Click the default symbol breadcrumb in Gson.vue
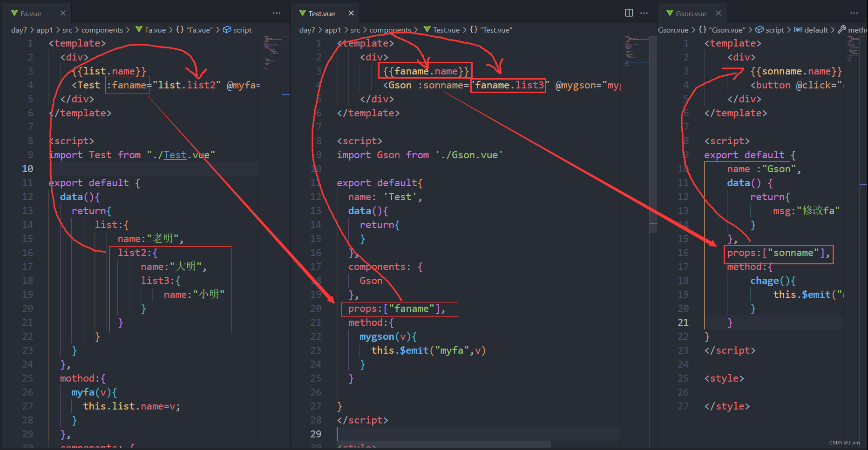 (811, 30)
